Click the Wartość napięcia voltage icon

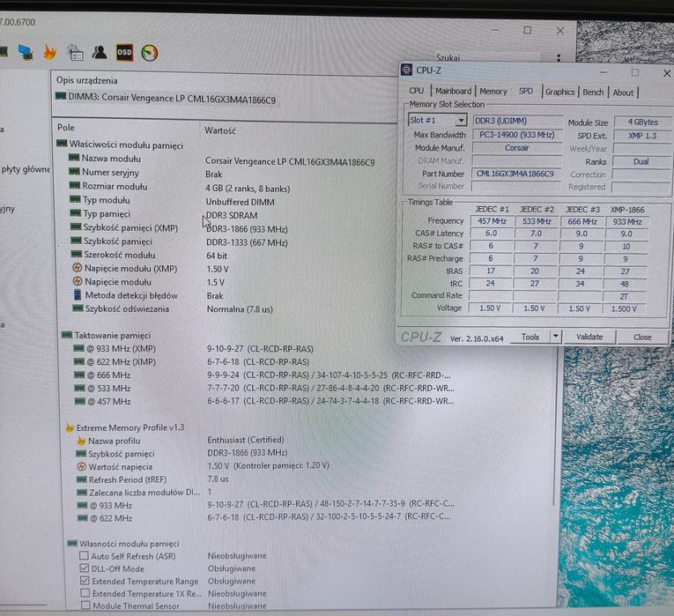(81, 466)
